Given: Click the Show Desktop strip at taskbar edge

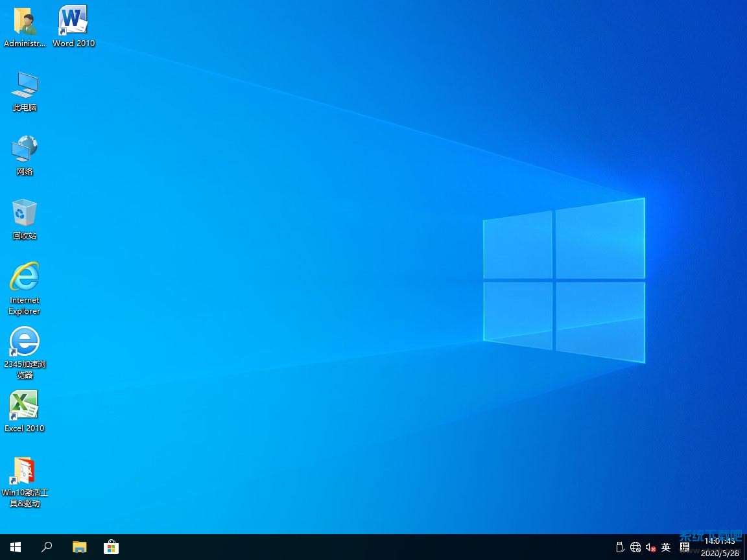Looking at the screenshot, I should point(745,547).
